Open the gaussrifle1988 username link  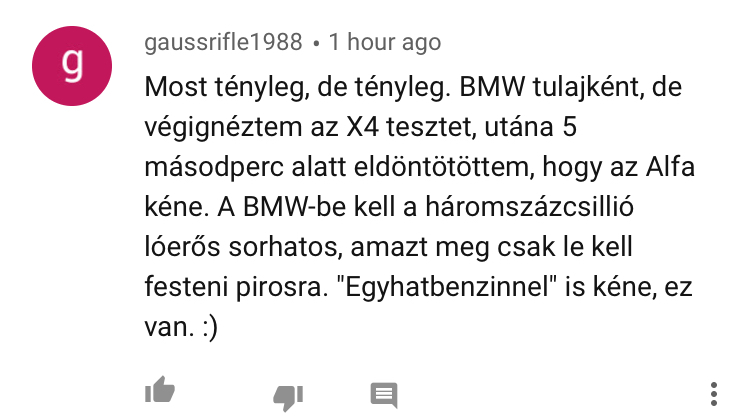point(223,42)
